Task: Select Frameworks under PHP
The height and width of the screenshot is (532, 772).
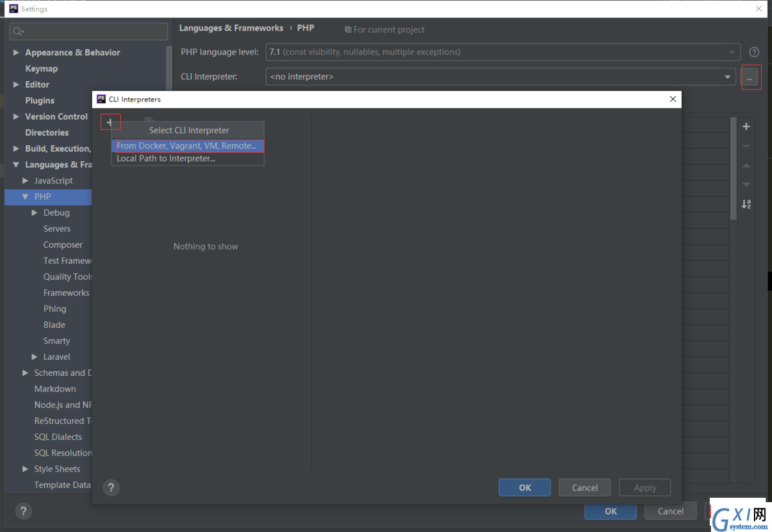Action: [67, 293]
